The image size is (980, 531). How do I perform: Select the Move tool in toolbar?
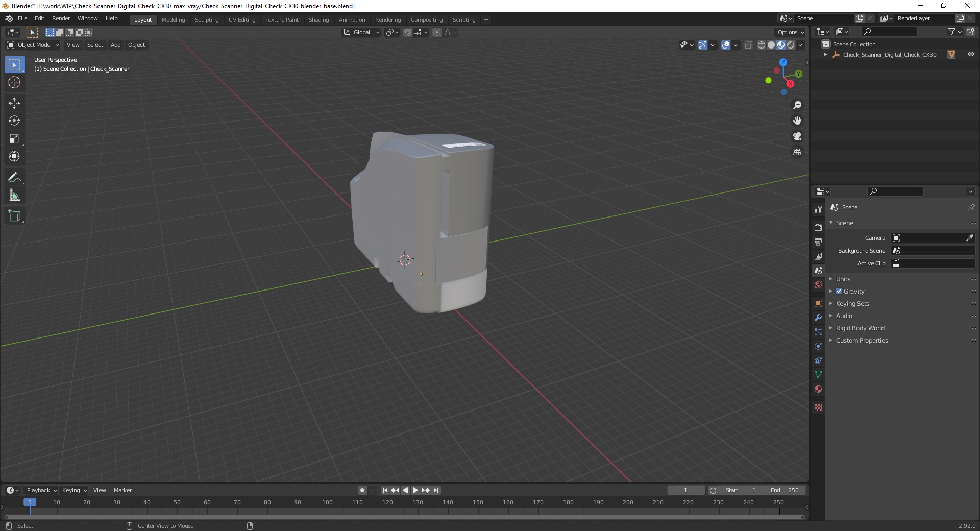[14, 103]
